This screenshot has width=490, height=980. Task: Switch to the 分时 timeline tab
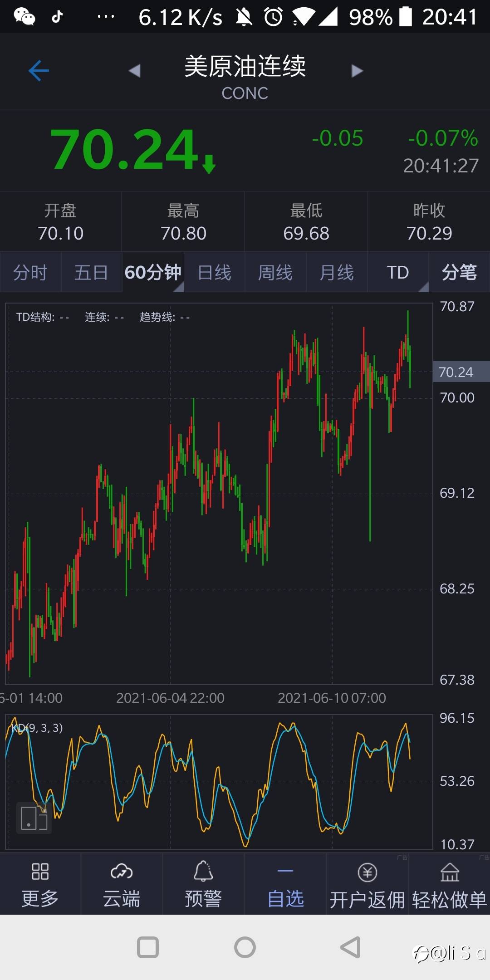click(30, 273)
